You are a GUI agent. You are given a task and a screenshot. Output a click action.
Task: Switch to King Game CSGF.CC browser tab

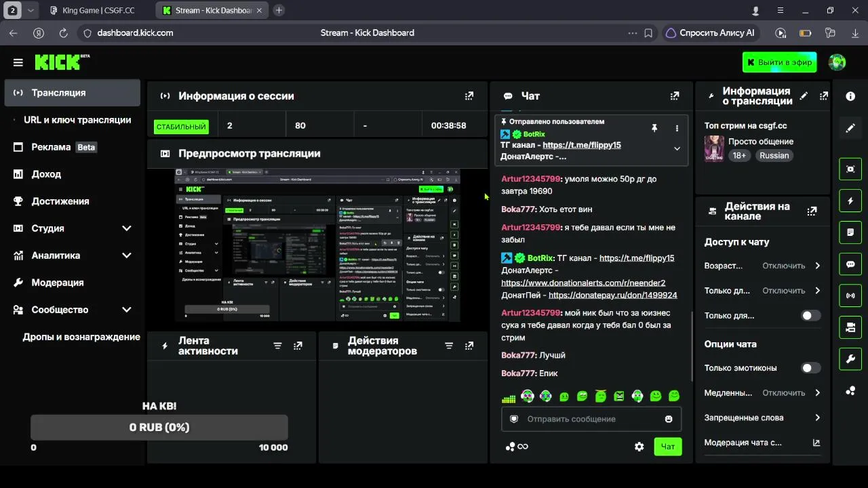point(97,10)
